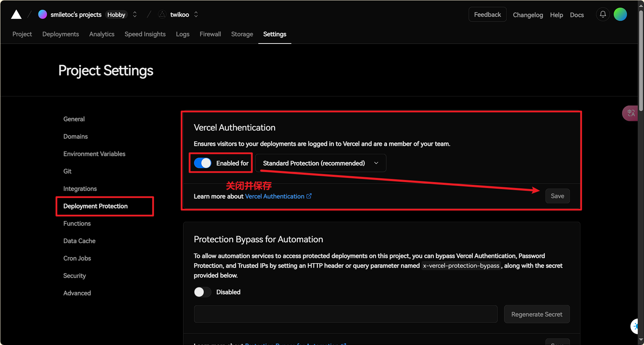This screenshot has height=345, width=644.
Task: Click the Feedback button
Action: (x=488, y=14)
